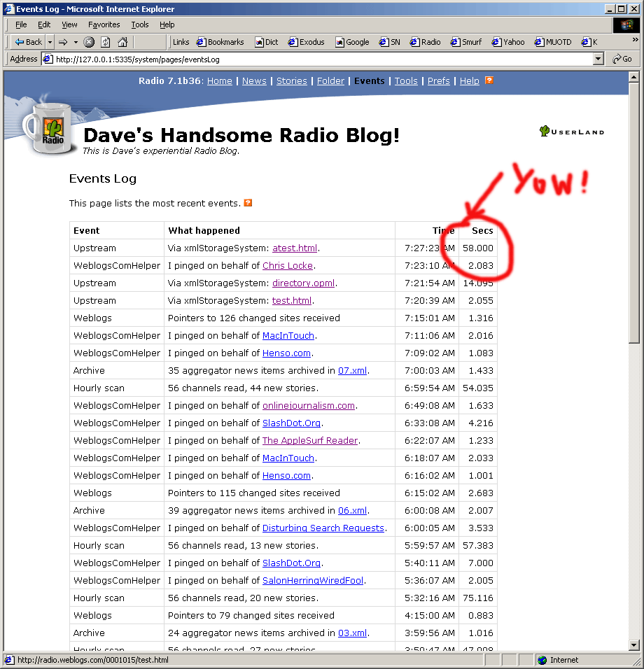Viewport: 644px width, 669px height.
Task: Click the UserLand logo
Action: (x=571, y=131)
